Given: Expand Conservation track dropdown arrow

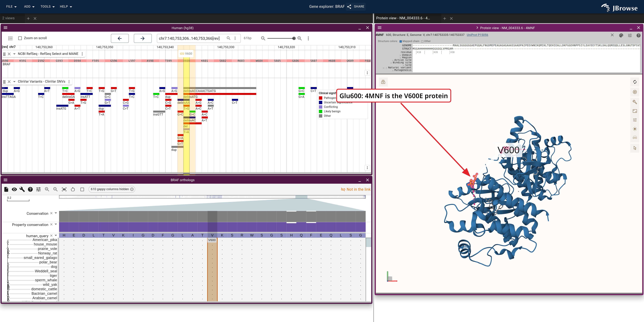Looking at the screenshot, I should 56,213.
